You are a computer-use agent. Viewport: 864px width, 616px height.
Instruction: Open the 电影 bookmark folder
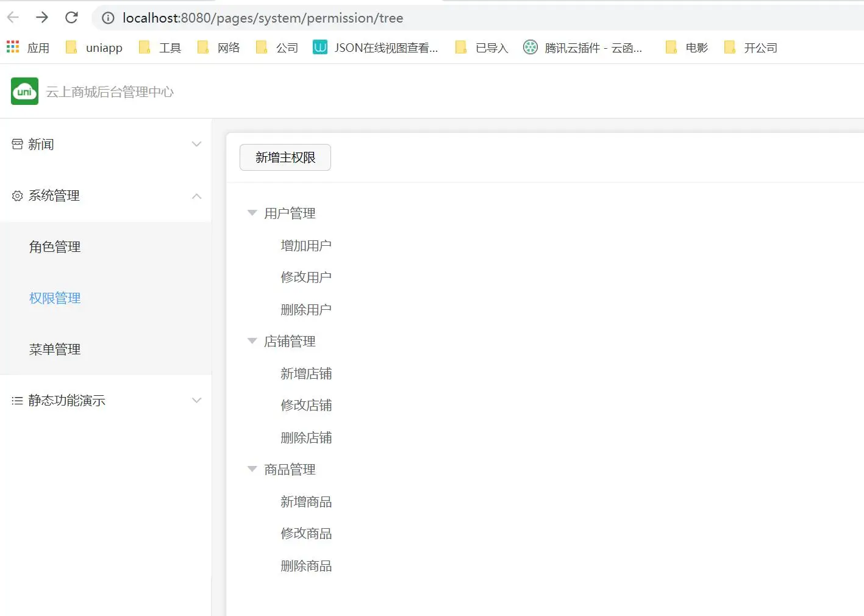click(x=687, y=48)
